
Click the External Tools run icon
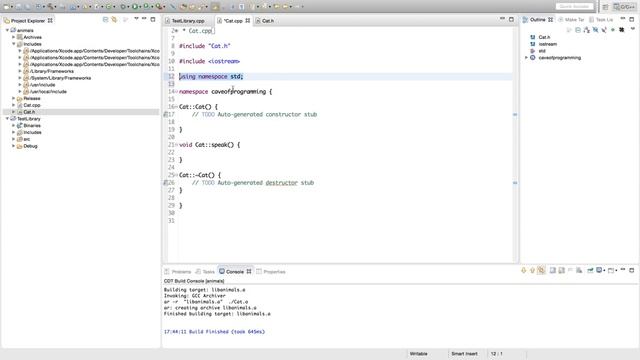tap(158, 7)
